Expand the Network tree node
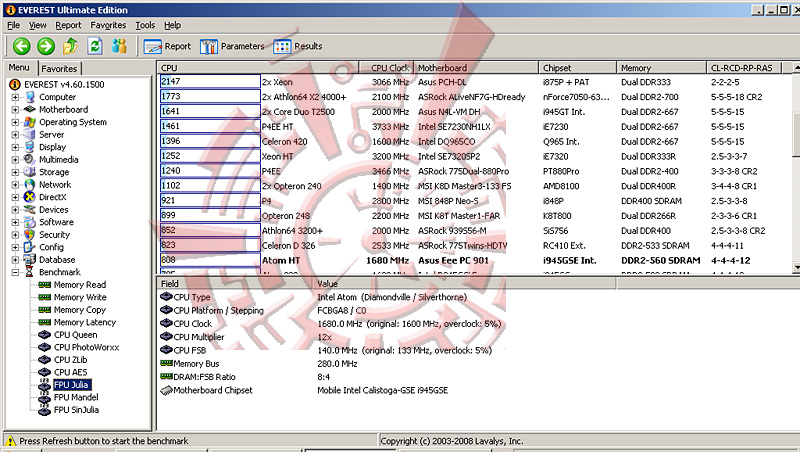This screenshot has width=800, height=452. click(x=15, y=185)
